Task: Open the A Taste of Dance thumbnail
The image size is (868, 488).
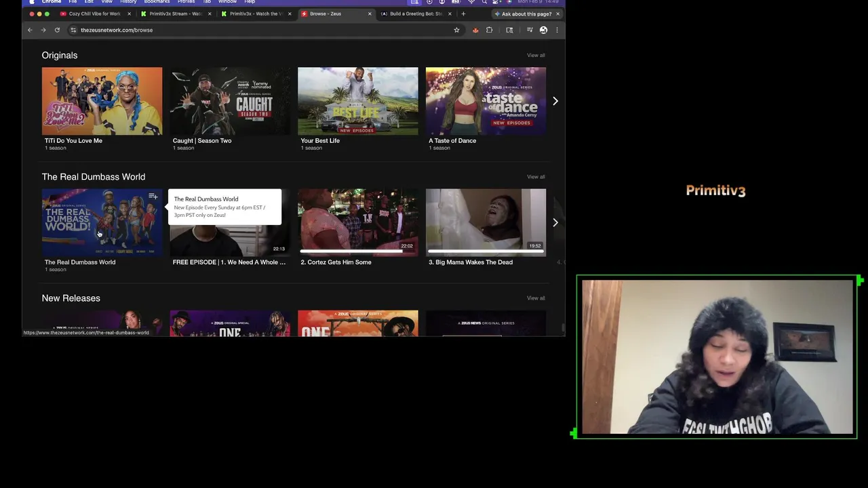Action: pyautogui.click(x=486, y=101)
